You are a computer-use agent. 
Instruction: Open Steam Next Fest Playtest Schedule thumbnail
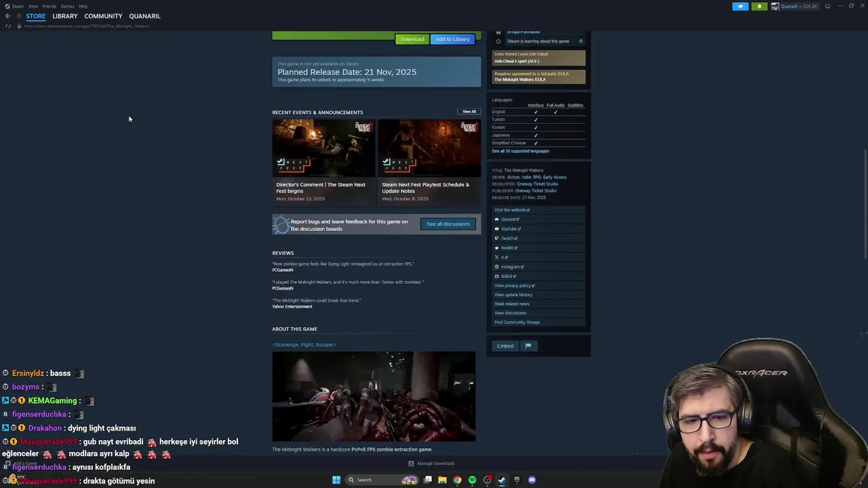point(429,148)
